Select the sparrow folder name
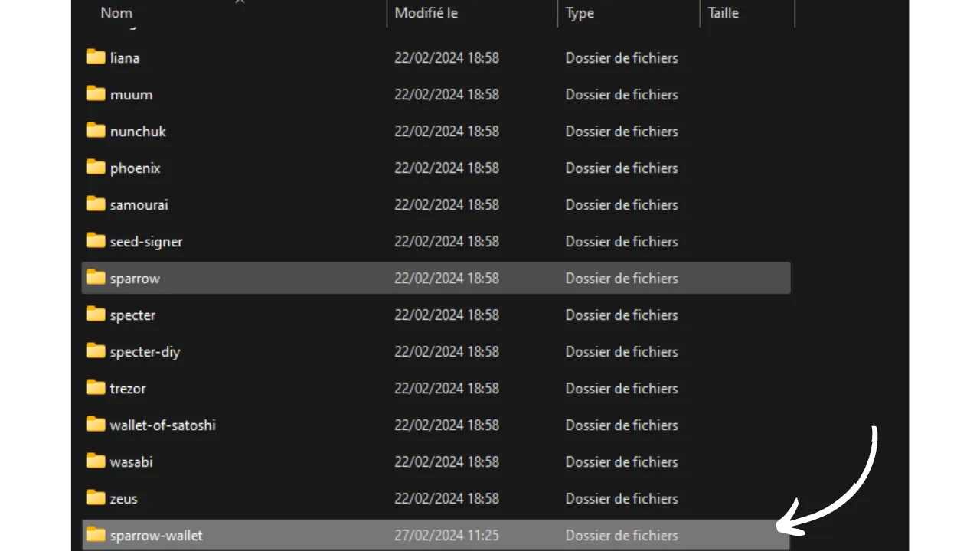Image resolution: width=980 pixels, height=551 pixels. 135,279
